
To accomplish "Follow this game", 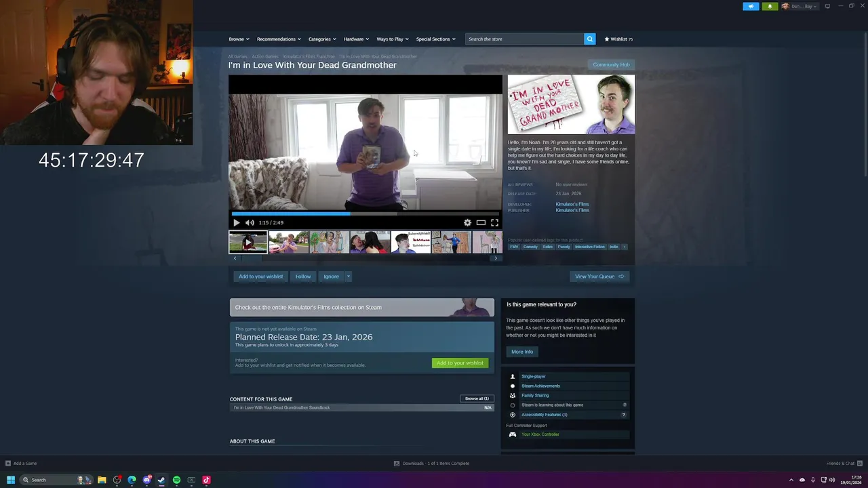I will click(x=303, y=277).
